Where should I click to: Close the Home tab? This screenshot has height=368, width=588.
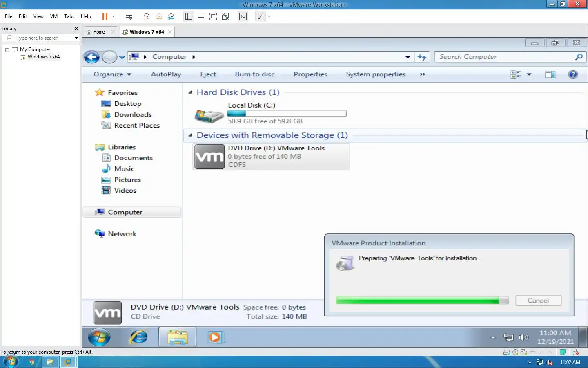click(113, 32)
